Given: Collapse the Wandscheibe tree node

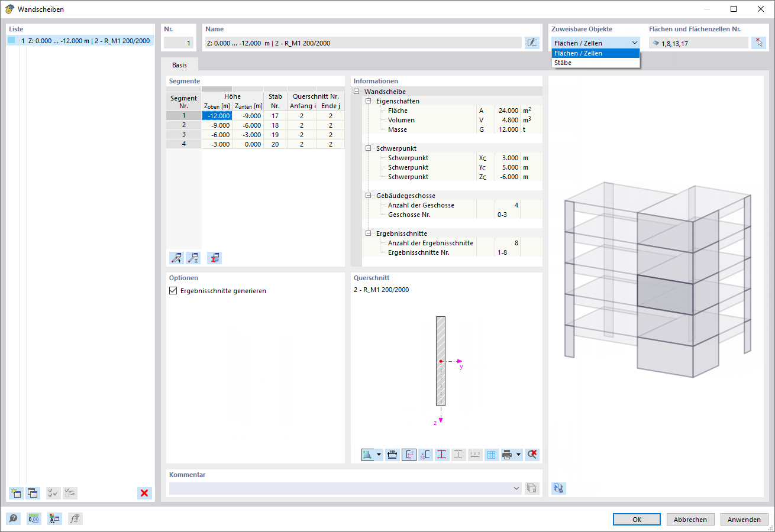Looking at the screenshot, I should click(x=356, y=92).
